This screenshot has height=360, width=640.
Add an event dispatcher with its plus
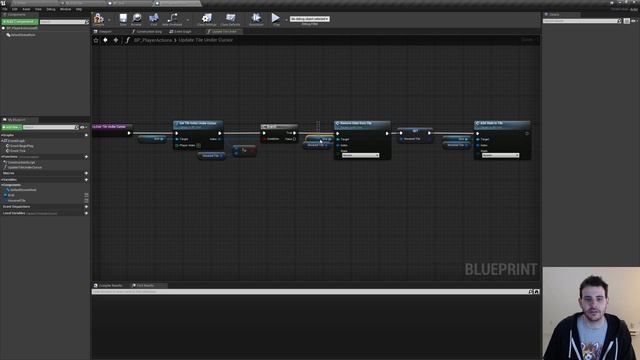86,207
